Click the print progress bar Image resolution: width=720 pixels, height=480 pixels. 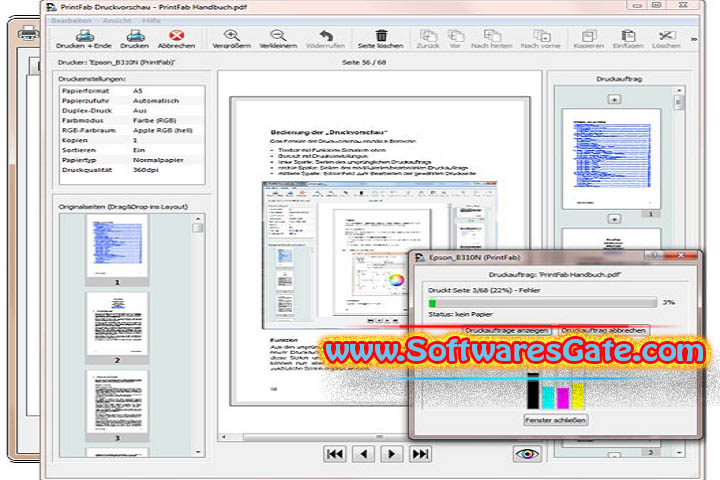[542, 303]
